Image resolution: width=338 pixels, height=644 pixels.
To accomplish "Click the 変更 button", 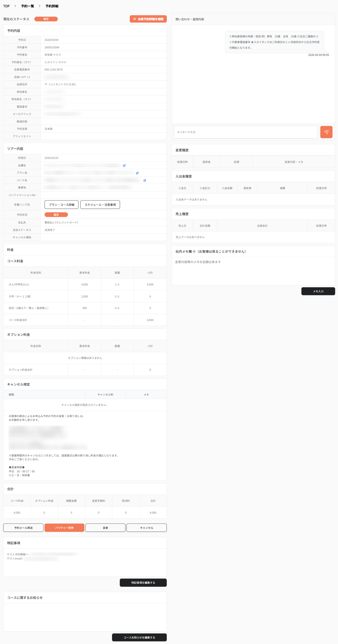I will point(105,528).
